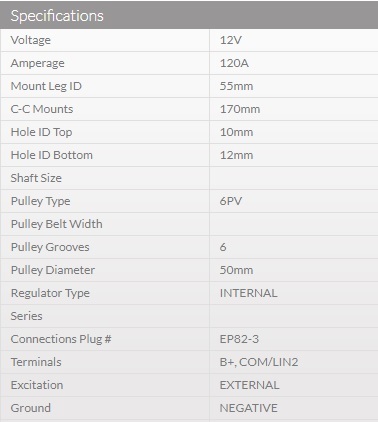Click the 6PV pulley type value
378x422 pixels.
pos(231,201)
